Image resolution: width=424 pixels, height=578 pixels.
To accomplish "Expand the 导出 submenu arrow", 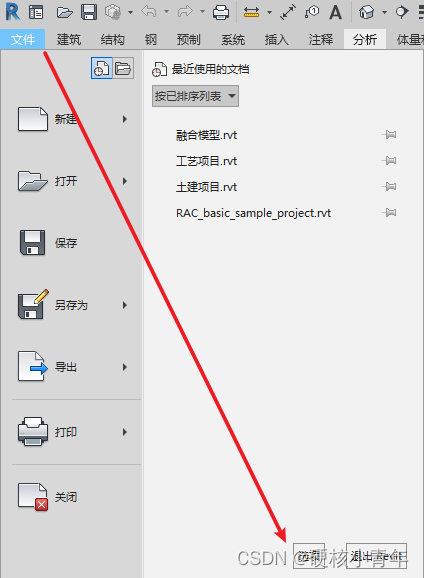I will (x=125, y=367).
